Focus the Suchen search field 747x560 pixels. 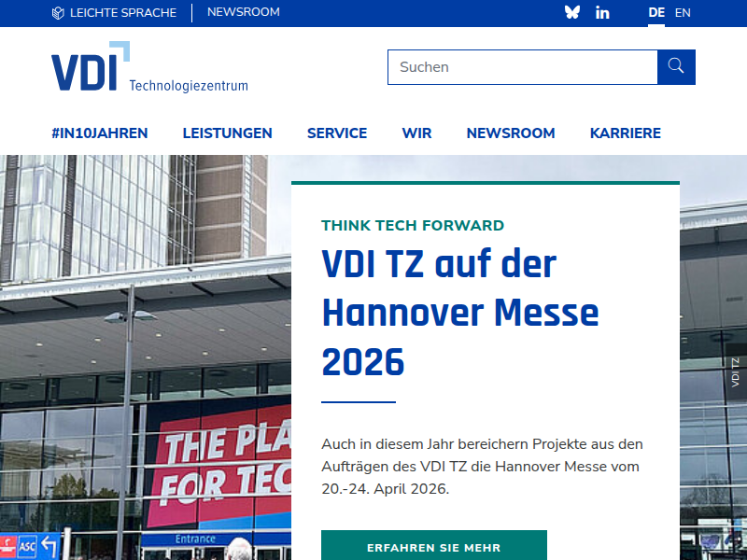click(x=522, y=67)
